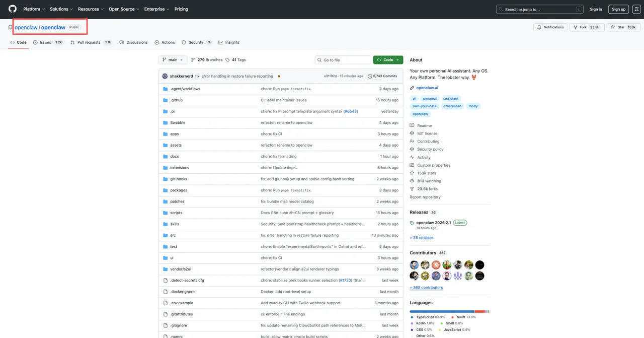
Task: Expand the main branch dropdown
Action: 173,60
